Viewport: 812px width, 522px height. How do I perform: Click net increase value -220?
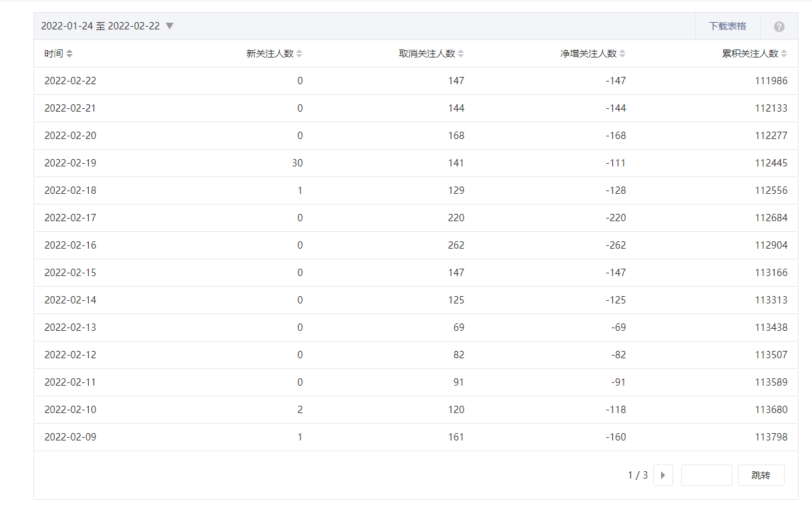pyautogui.click(x=616, y=218)
